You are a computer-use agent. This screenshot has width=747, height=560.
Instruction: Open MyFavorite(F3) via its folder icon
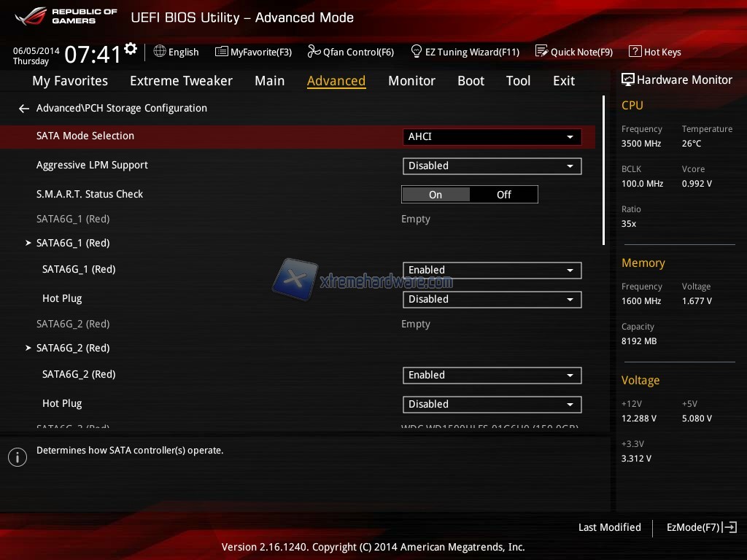222,52
